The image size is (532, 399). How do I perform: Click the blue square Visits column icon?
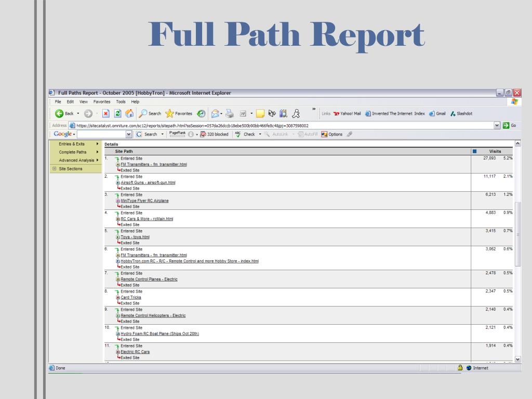[475, 151]
